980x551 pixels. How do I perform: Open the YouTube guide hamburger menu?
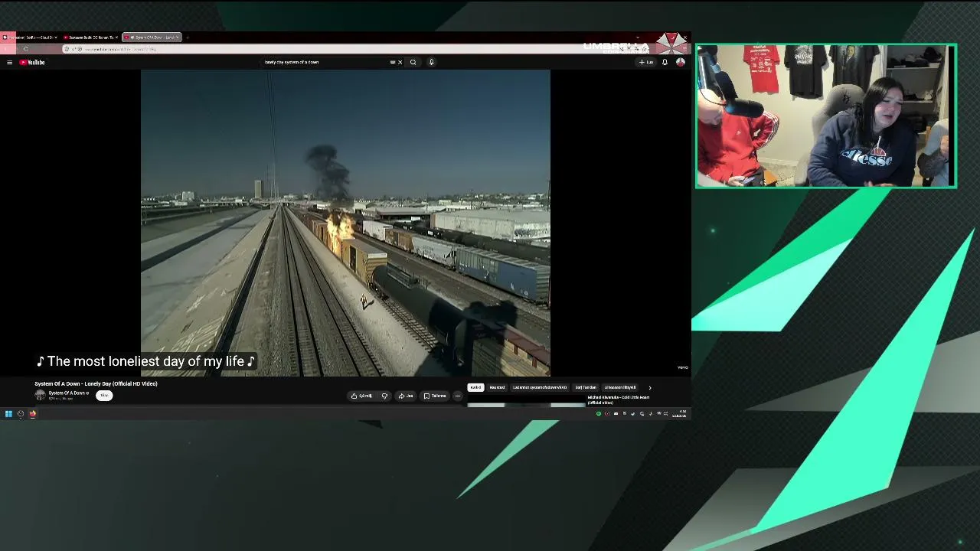(x=9, y=62)
